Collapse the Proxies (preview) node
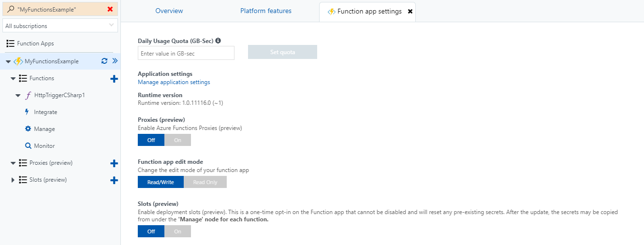 pyautogui.click(x=13, y=163)
